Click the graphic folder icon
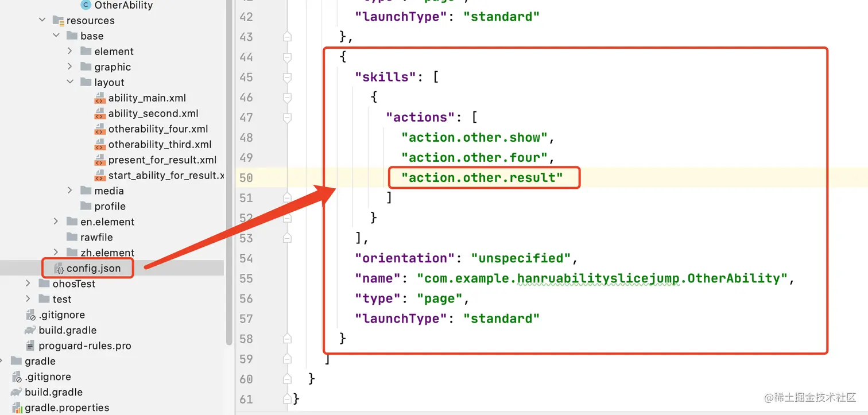Viewport: 868px width, 415px height. 86,67
